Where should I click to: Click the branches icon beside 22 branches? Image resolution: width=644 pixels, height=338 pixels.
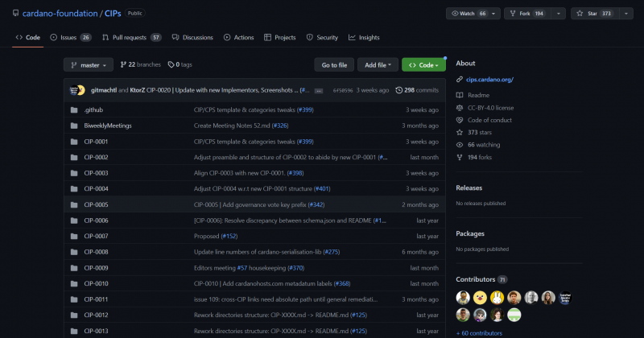click(x=122, y=64)
